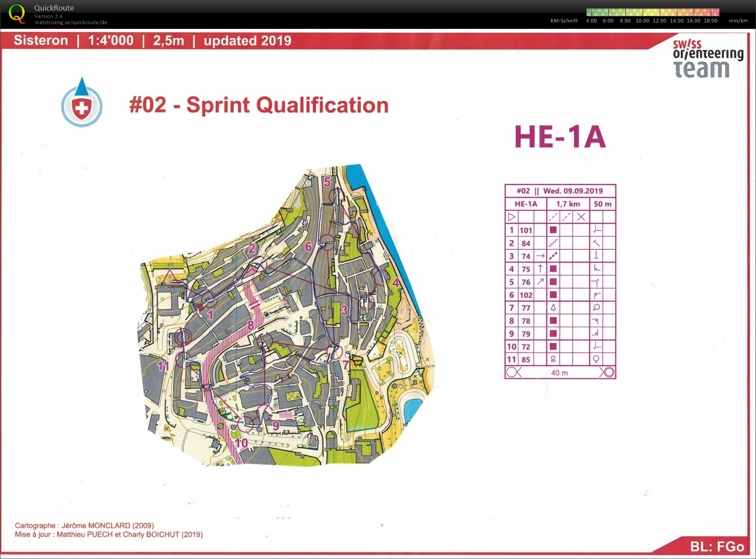Viewport: 756px width, 559px height.
Task: Click control number 10 on the map
Action: [x=241, y=443]
